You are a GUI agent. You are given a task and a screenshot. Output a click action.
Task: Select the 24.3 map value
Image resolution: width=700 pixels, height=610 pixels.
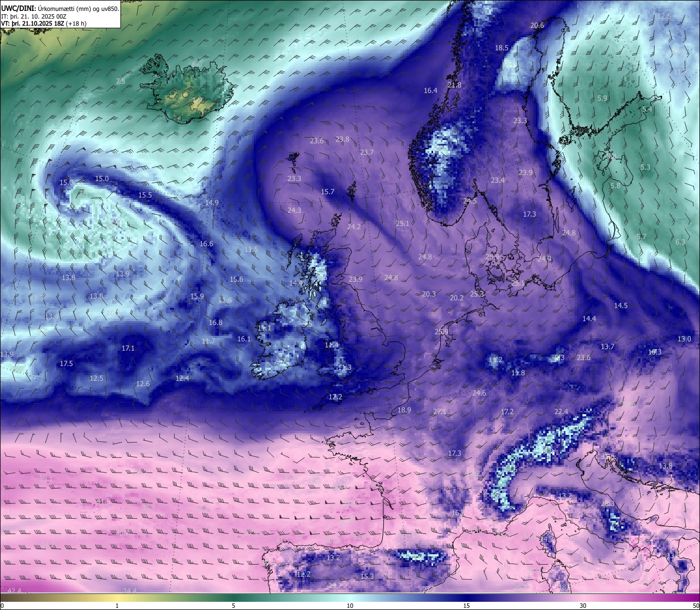point(294,210)
